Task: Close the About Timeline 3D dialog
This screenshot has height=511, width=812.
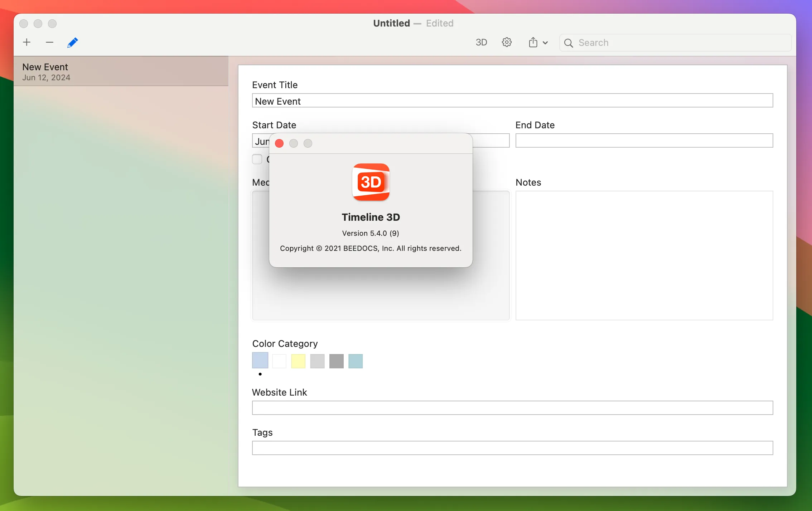Action: coord(279,143)
